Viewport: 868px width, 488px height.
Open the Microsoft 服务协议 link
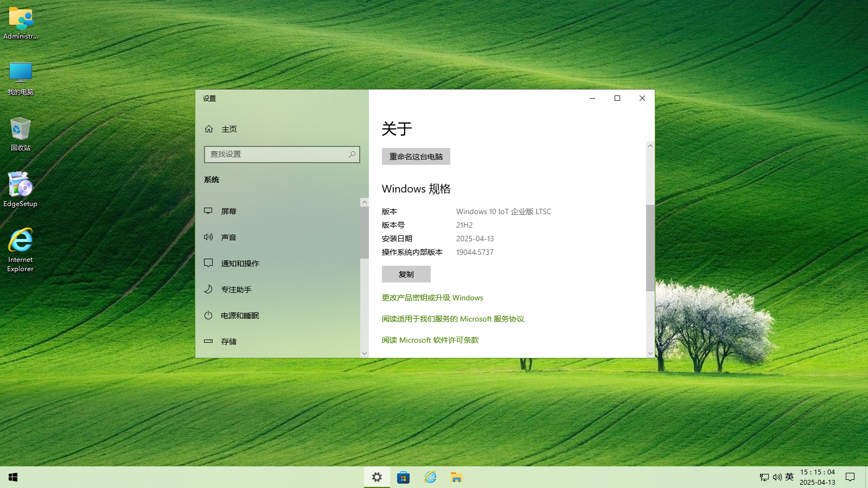pos(453,319)
